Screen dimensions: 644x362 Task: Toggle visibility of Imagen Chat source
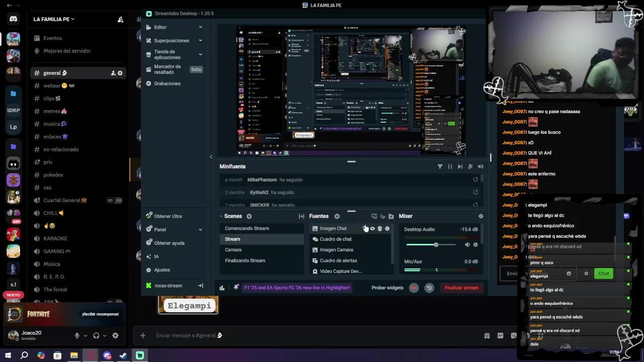click(373, 229)
